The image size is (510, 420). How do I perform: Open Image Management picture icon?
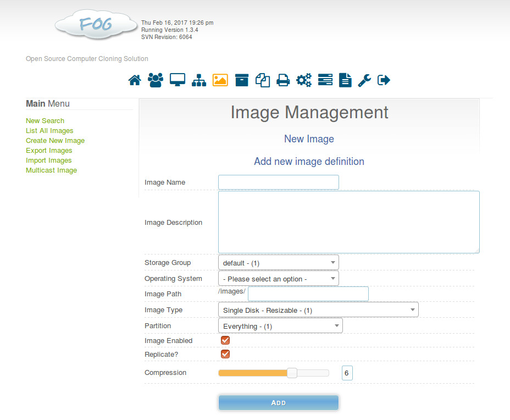click(220, 80)
